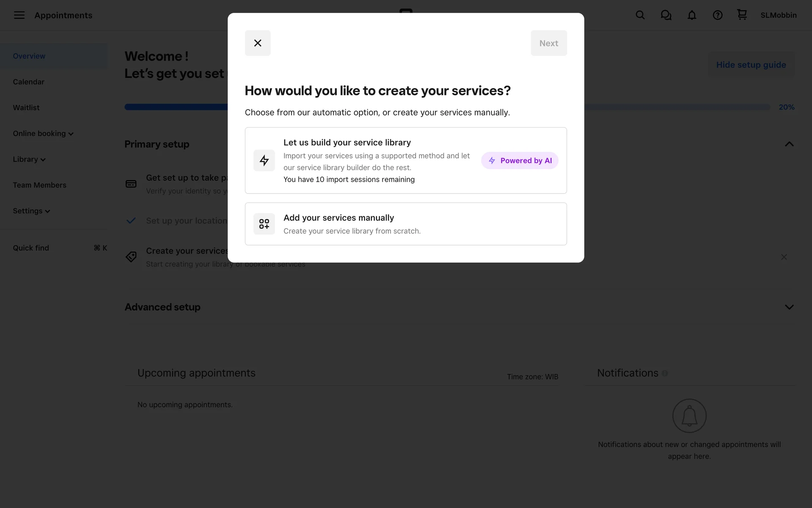
Task: Click the help question mark icon
Action: click(717, 15)
